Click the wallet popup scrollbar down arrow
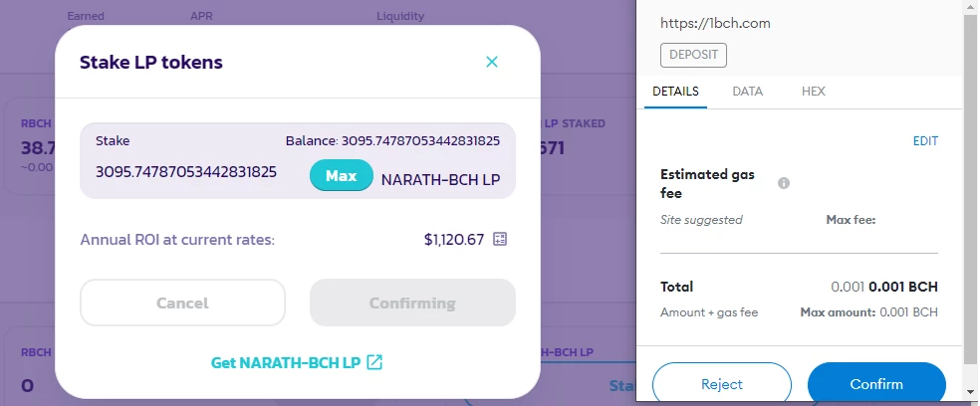This screenshot has width=980, height=406. coord(971,392)
